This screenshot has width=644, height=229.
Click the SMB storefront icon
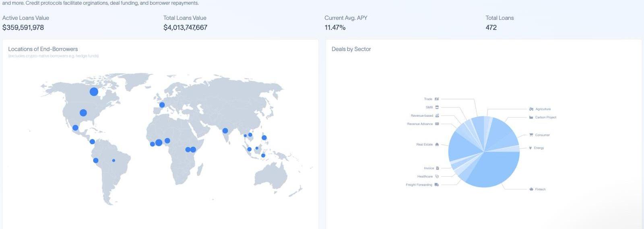[x=437, y=107]
